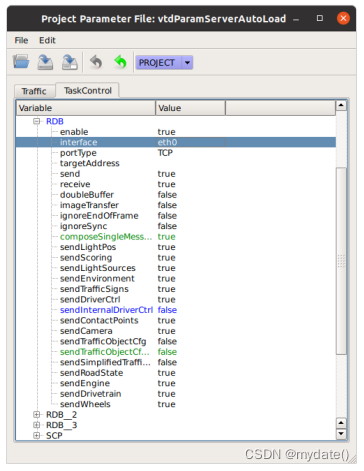Select the ignoreEndOfFrame variable
Screen dimensions: 364x471
(99, 216)
